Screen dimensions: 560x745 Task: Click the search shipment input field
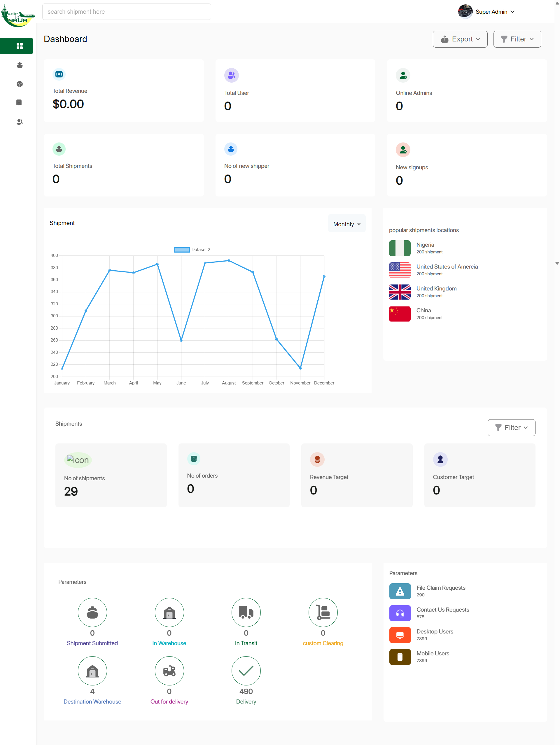pos(127,12)
